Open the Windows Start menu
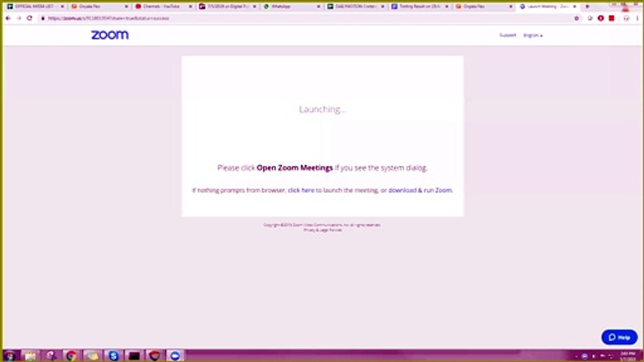644x362 pixels. (10, 356)
